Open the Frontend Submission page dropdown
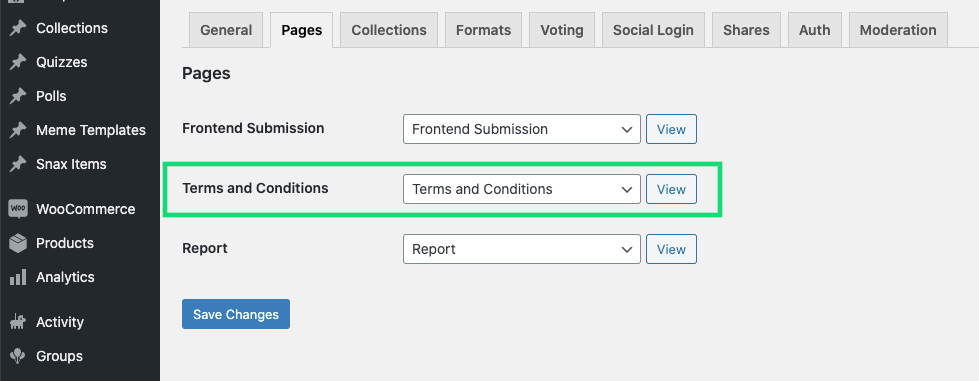 (522, 129)
